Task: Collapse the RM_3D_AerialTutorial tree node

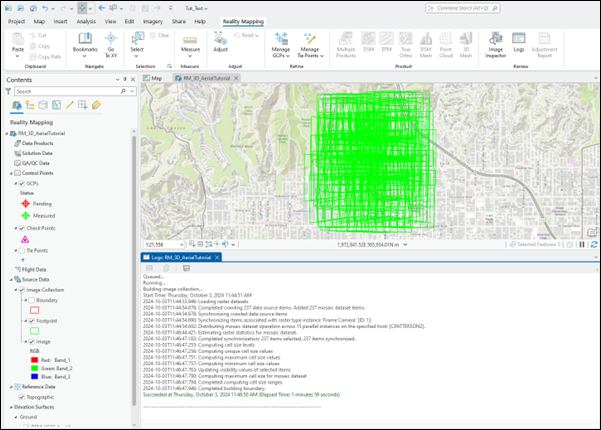Action: pos(8,133)
